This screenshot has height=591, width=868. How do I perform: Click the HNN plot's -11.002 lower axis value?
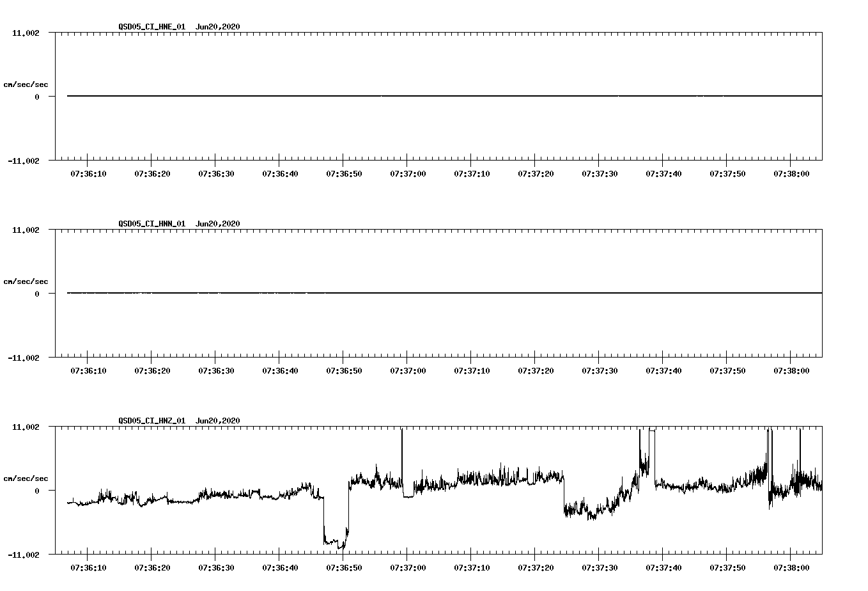click(x=23, y=358)
